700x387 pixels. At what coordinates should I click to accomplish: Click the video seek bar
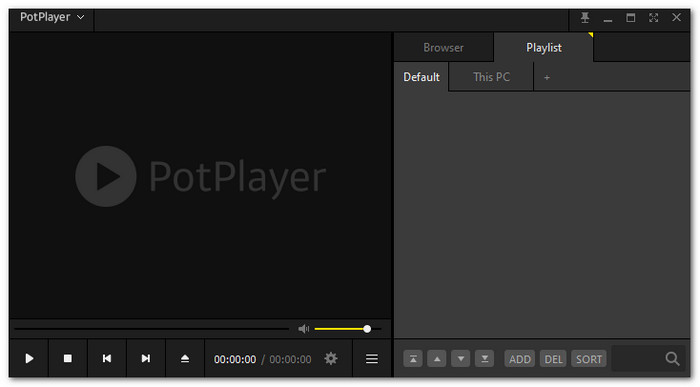[152, 329]
